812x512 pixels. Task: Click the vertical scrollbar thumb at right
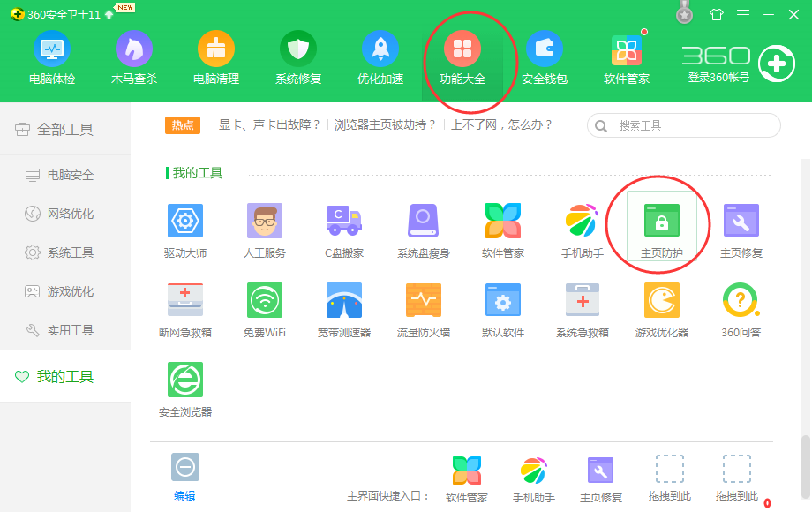tap(805, 466)
